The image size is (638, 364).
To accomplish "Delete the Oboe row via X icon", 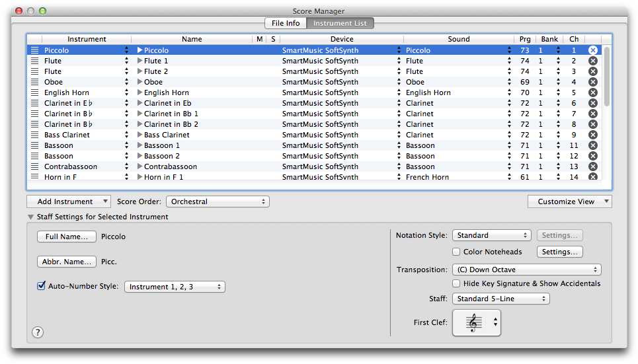I will click(593, 82).
